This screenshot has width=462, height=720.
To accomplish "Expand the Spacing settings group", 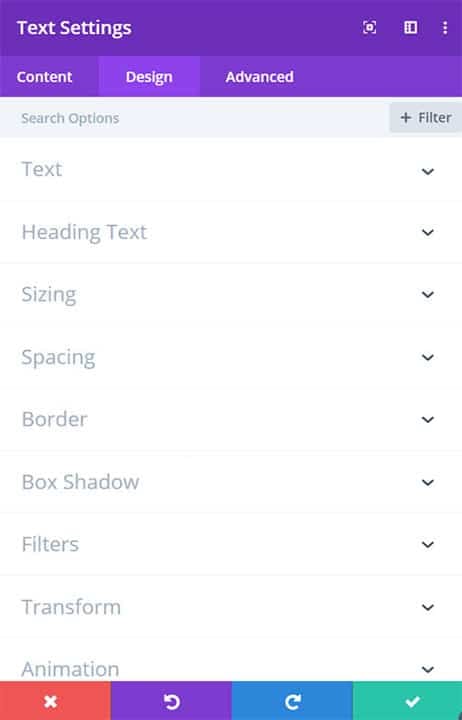I will click(231, 357).
